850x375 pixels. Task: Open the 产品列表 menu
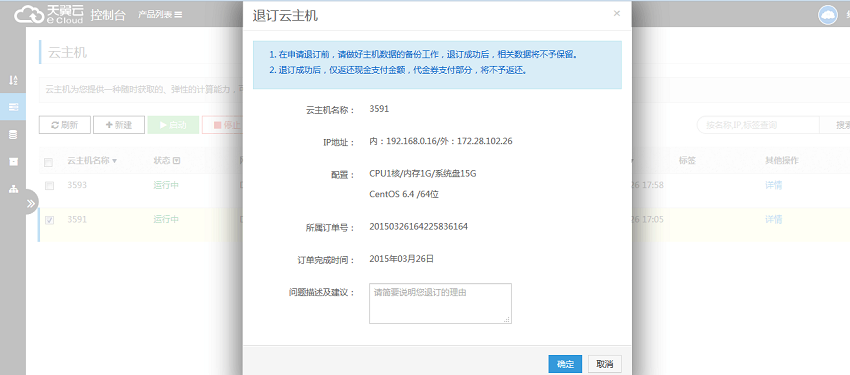click(x=160, y=15)
